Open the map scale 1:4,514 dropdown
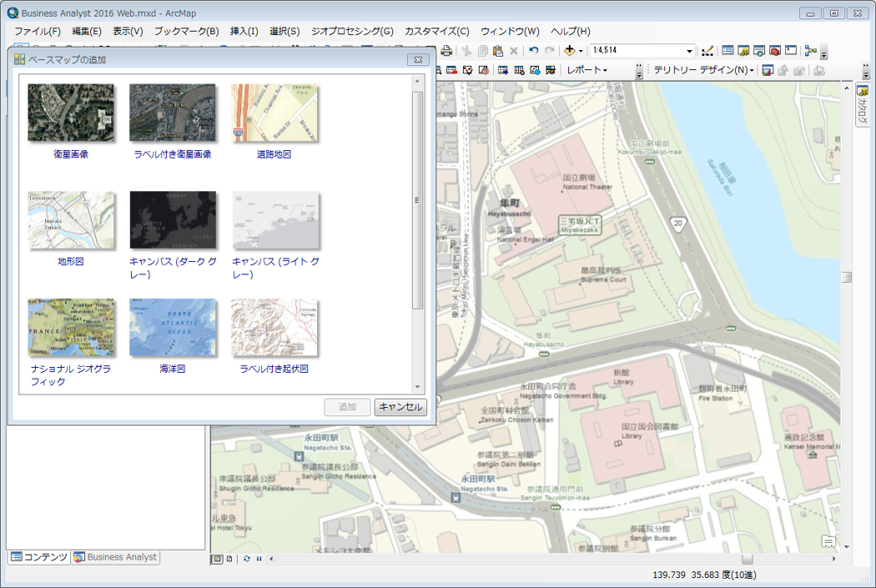Image resolution: width=876 pixels, height=588 pixels. pos(689,51)
